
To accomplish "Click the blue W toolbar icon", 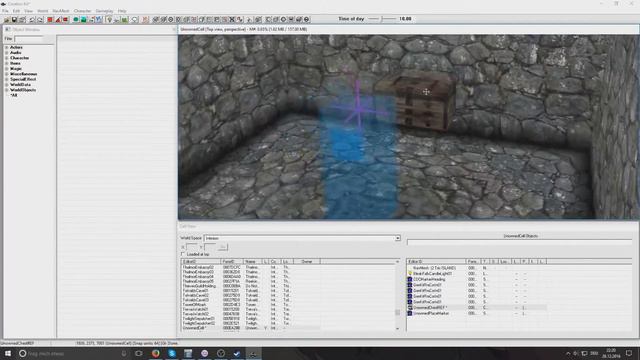I will tap(99, 19).
